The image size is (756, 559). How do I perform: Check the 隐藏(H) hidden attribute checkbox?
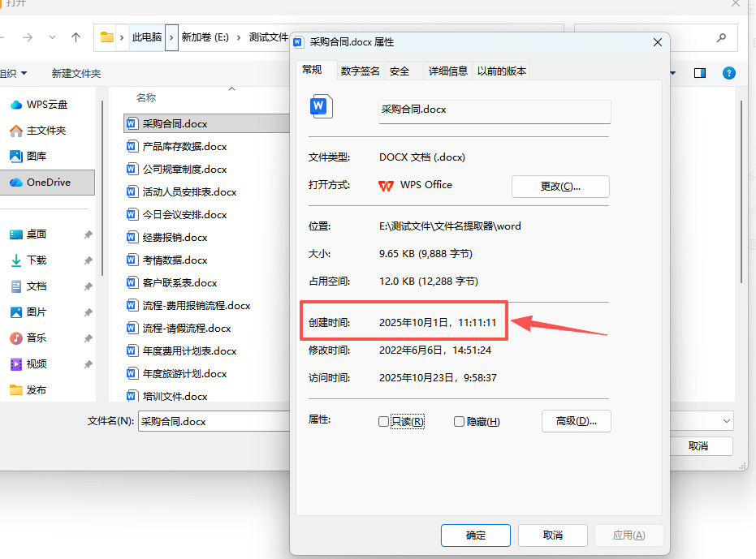(459, 422)
